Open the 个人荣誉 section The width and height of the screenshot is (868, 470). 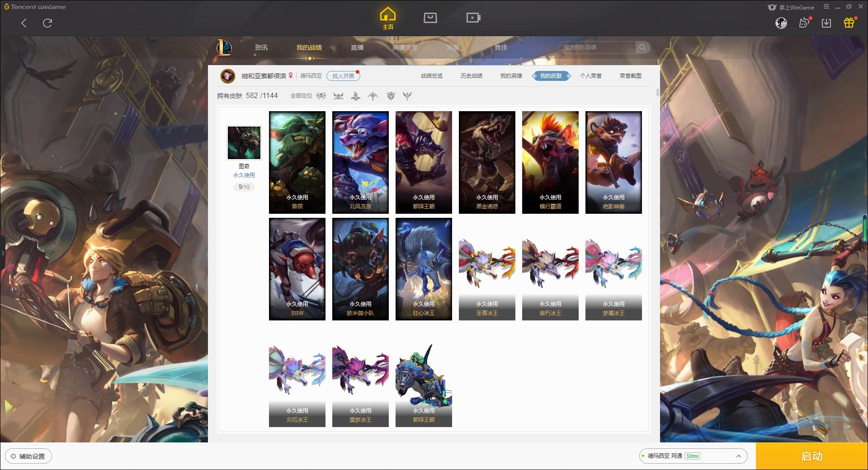coord(591,76)
